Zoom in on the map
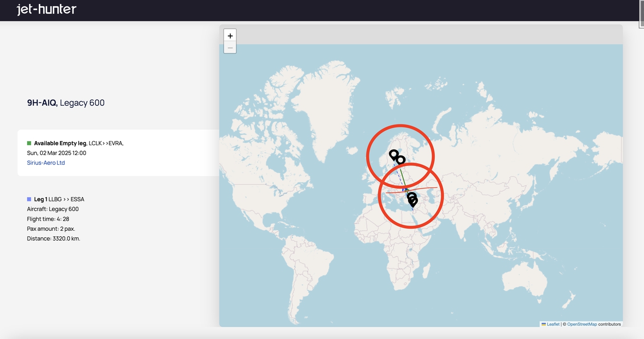Screen dimensions: 644x339 click(230, 36)
